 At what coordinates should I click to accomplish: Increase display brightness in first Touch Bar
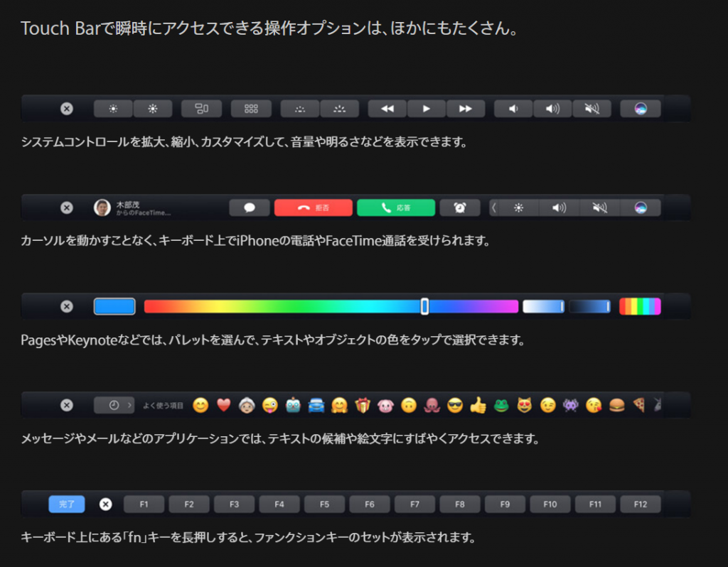[153, 109]
